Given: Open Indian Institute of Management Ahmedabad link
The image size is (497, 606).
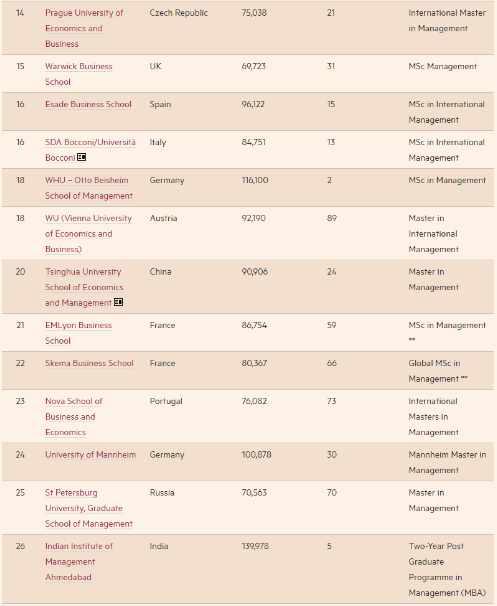Looking at the screenshot, I should point(79,562).
